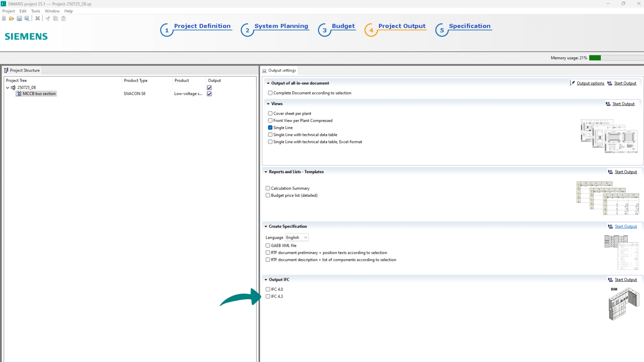Uncheck the Single Line view checkbox
The height and width of the screenshot is (362, 644).
(270, 128)
